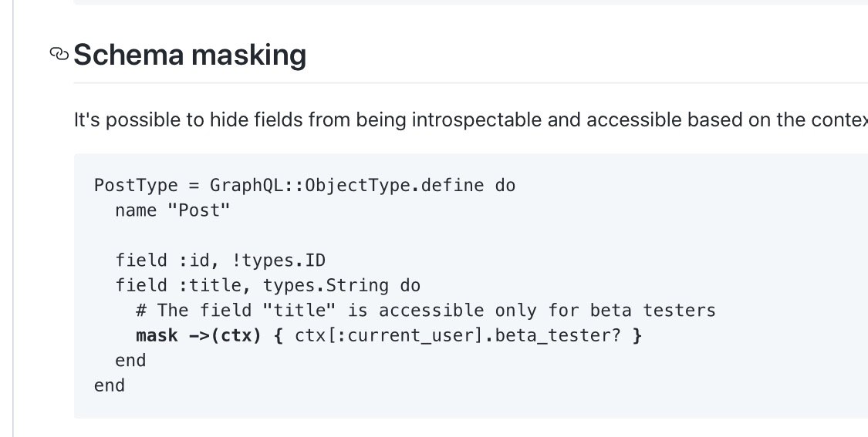Click the do keyword after define
Screen dimensions: 868x437
[x=505, y=185]
